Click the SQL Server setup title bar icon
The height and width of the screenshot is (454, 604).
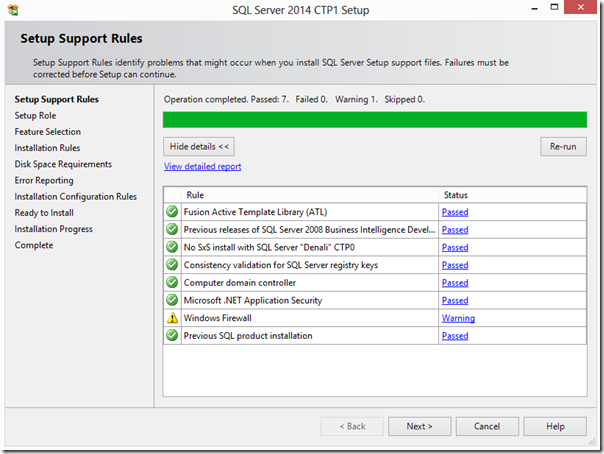[x=13, y=10]
